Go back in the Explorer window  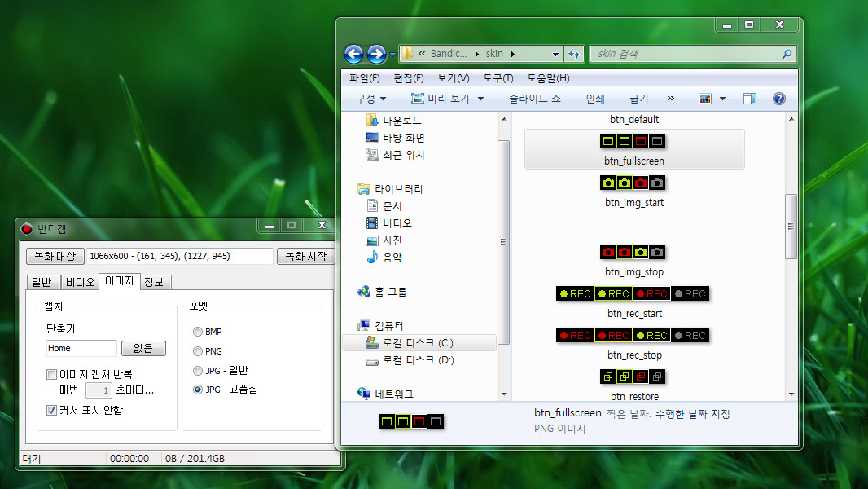[x=353, y=55]
